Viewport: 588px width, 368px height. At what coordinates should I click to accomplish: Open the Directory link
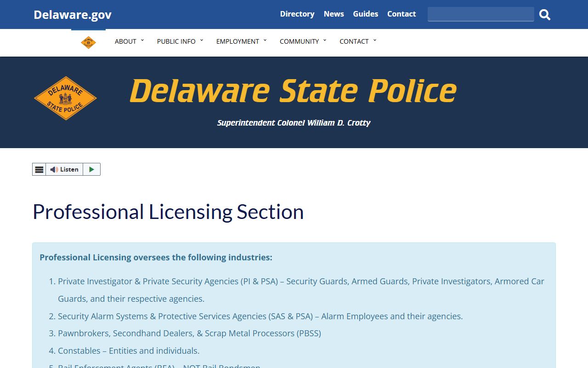pyautogui.click(x=297, y=14)
